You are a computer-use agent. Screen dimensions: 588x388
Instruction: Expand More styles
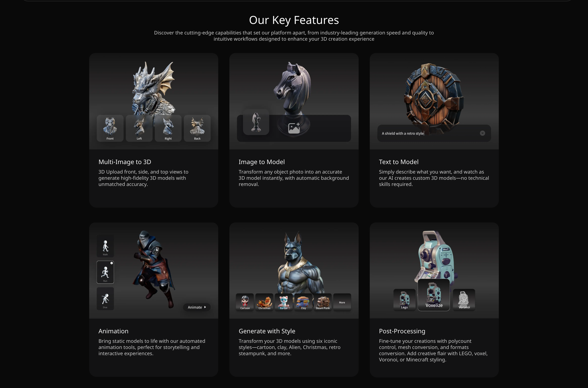click(342, 302)
